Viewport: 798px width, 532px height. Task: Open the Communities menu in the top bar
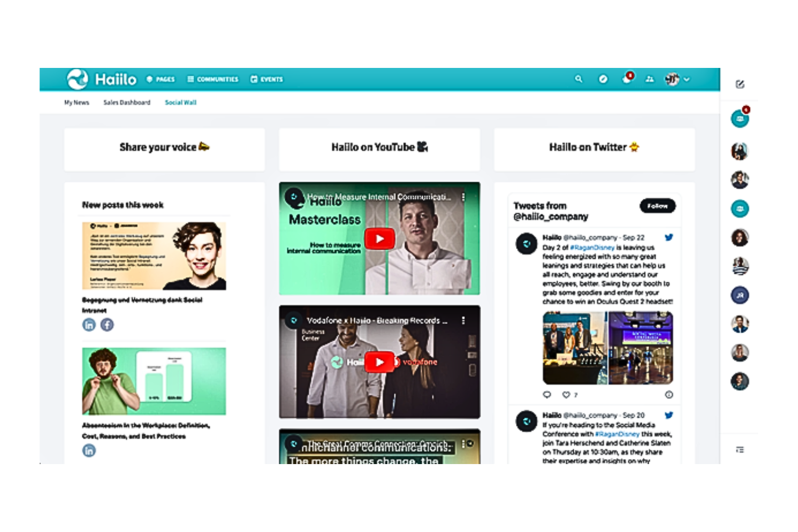(213, 79)
